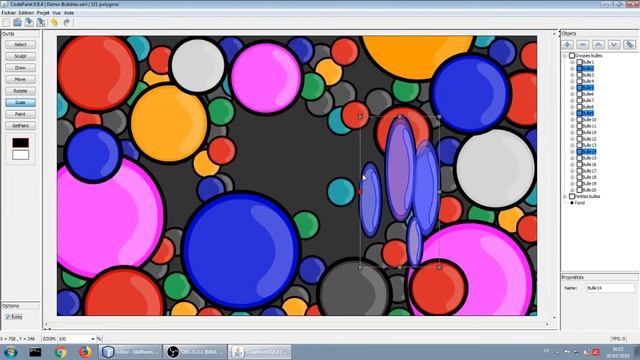Toggle the Bulle 1 checkbox
This screenshot has height=360, width=640.
[x=580, y=62]
